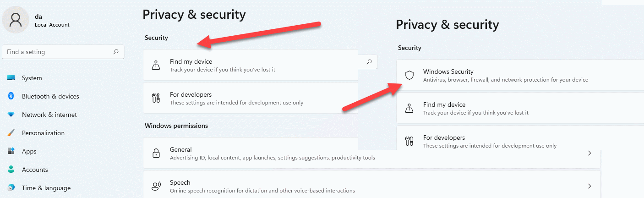The width and height of the screenshot is (644, 198).
Task: Click the Speech recognition icon
Action: [156, 186]
